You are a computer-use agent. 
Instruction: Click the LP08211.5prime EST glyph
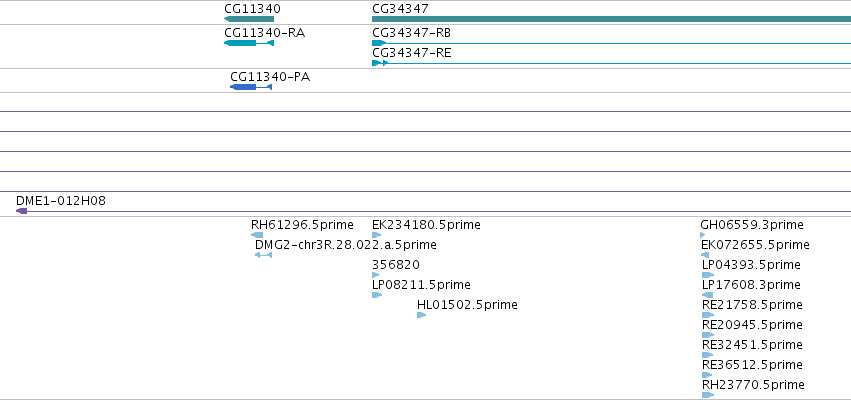click(377, 295)
